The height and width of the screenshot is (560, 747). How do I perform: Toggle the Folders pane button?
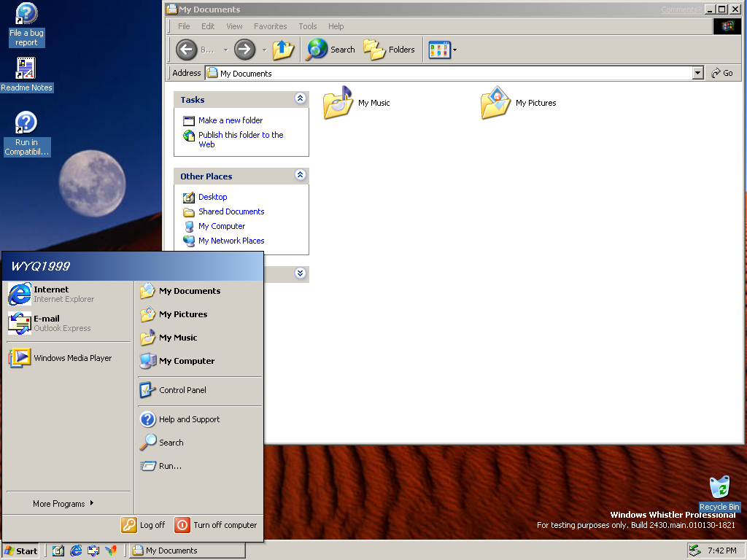click(390, 50)
